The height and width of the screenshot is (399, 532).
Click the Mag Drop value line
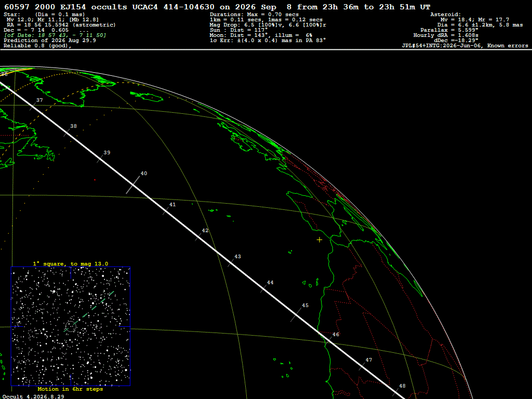tap(268, 25)
